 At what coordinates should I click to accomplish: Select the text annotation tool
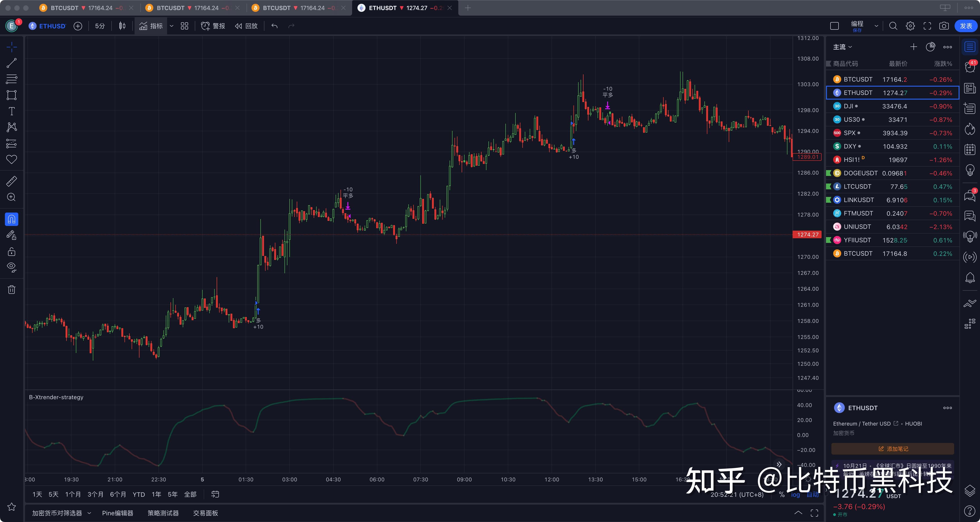point(11,111)
